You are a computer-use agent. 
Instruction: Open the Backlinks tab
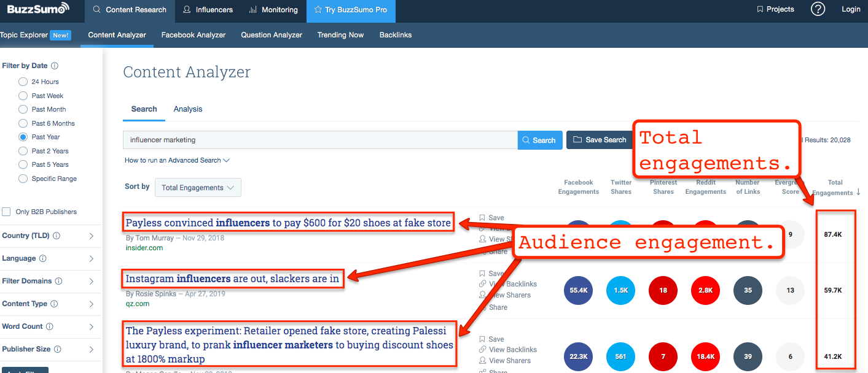tap(396, 35)
